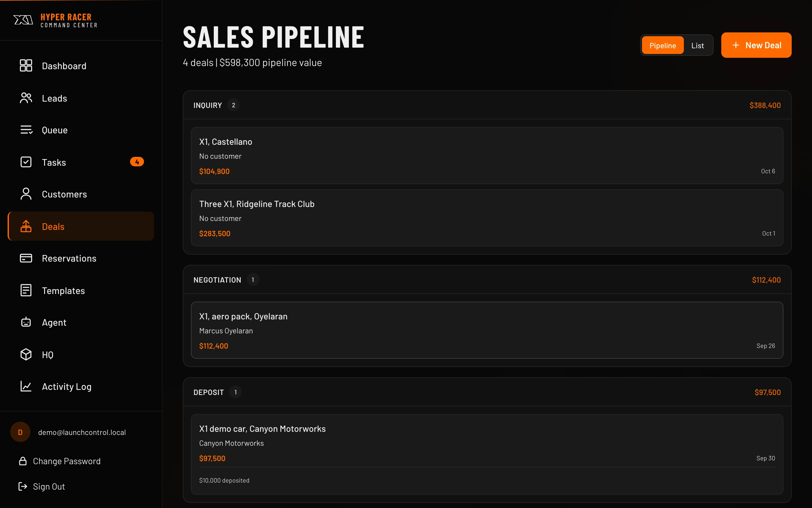This screenshot has height=508, width=812.
Task: Open the X1, Castellano deal card
Action: [487, 156]
